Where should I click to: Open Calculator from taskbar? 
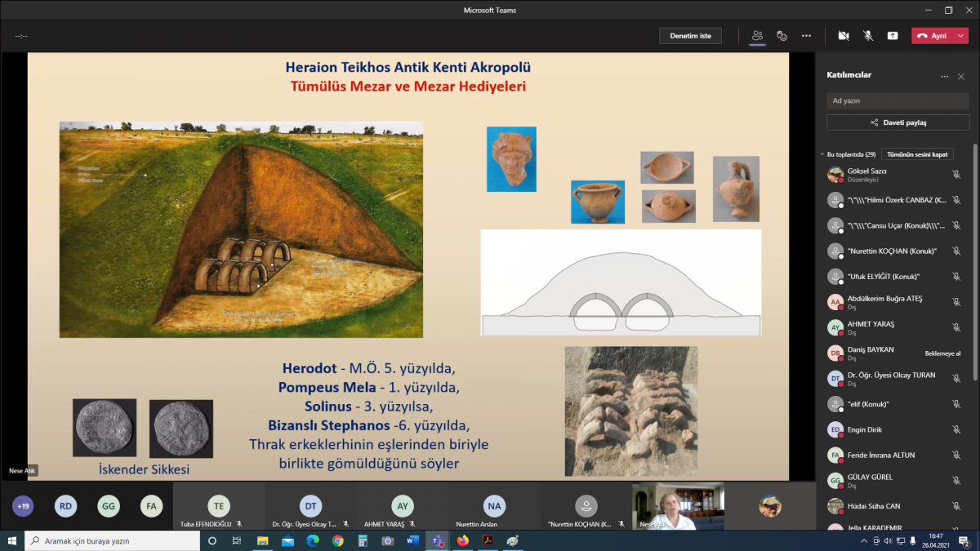pos(363,540)
